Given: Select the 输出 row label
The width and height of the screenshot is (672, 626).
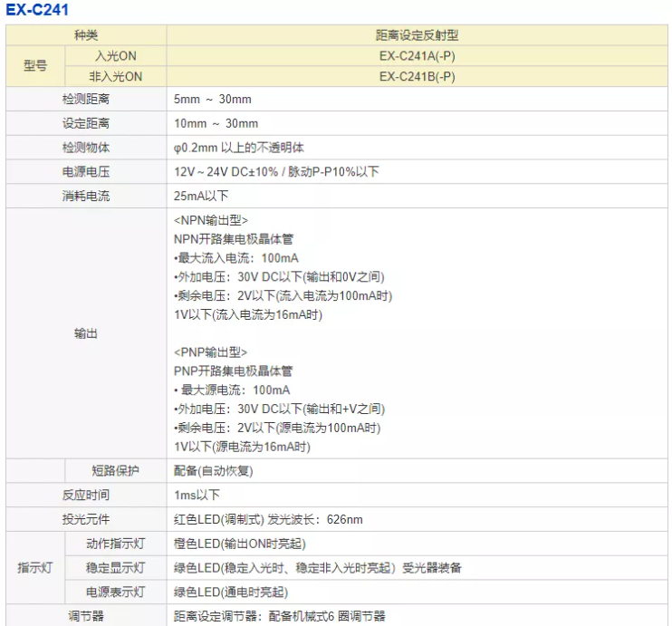Looking at the screenshot, I should pos(86,333).
